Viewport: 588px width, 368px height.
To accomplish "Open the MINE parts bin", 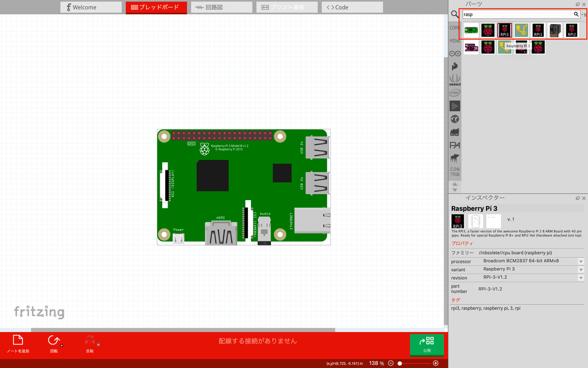I will pos(455,41).
